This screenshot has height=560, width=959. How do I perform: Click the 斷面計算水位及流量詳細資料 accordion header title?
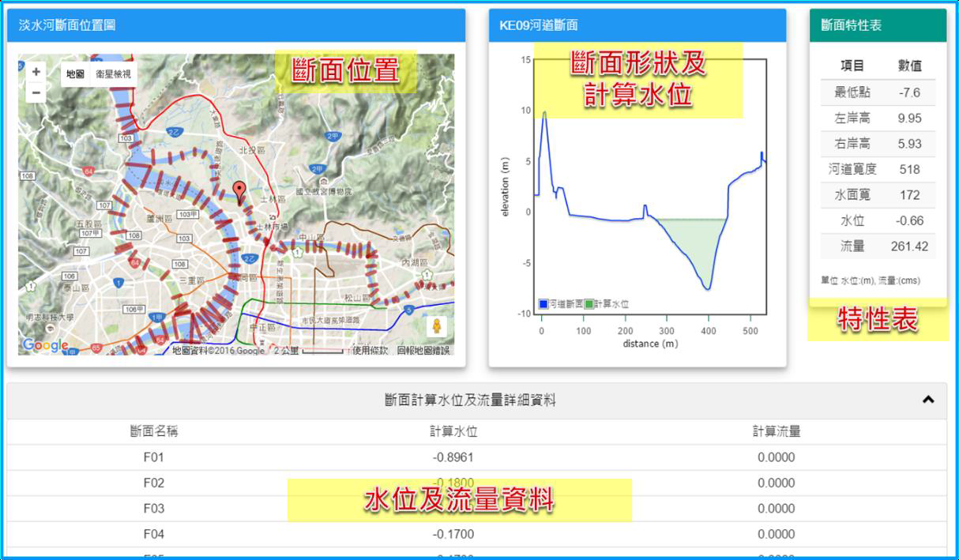click(x=470, y=400)
